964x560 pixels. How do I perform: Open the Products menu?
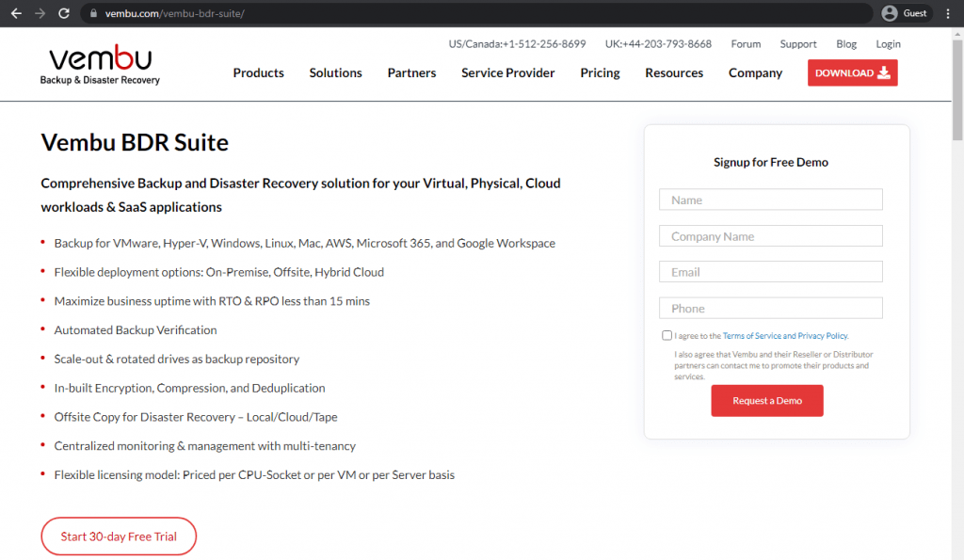(x=258, y=72)
